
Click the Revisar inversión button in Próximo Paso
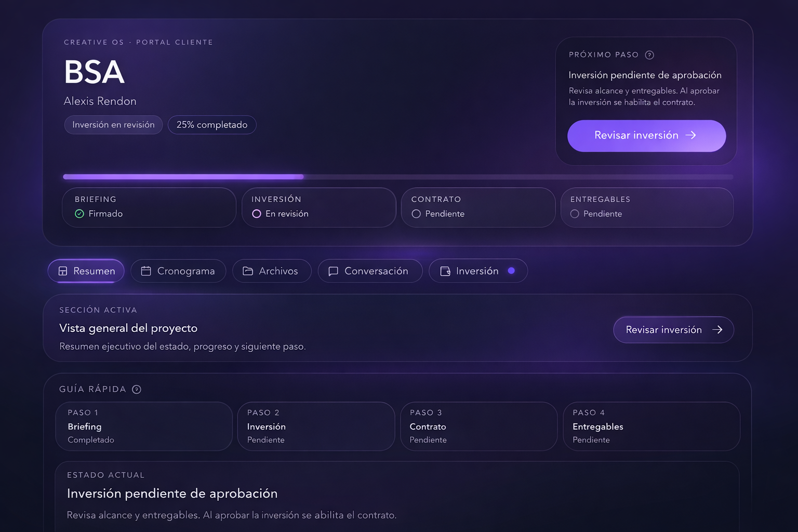pos(646,136)
